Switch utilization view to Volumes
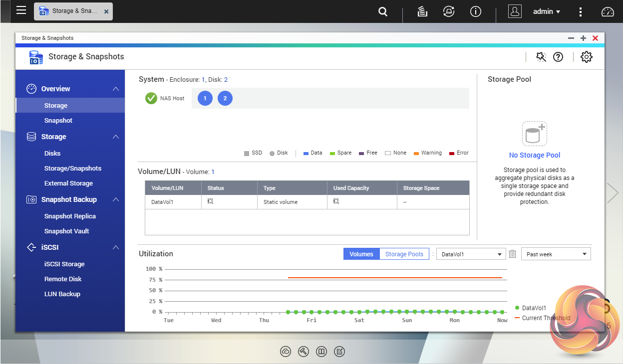 coord(361,254)
